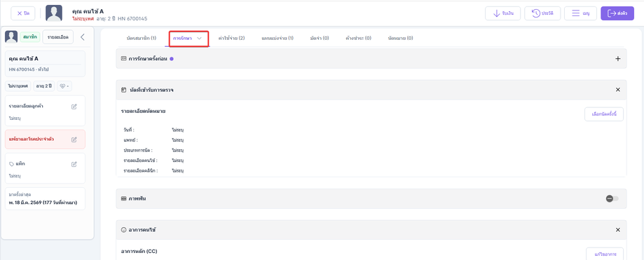Switch to the ค่าใช้จ่าย (2) tab
Screen dimensions: 644x260
(x=232, y=39)
